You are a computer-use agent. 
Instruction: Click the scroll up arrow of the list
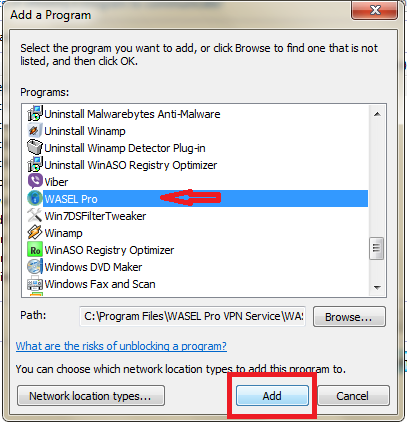tap(377, 114)
